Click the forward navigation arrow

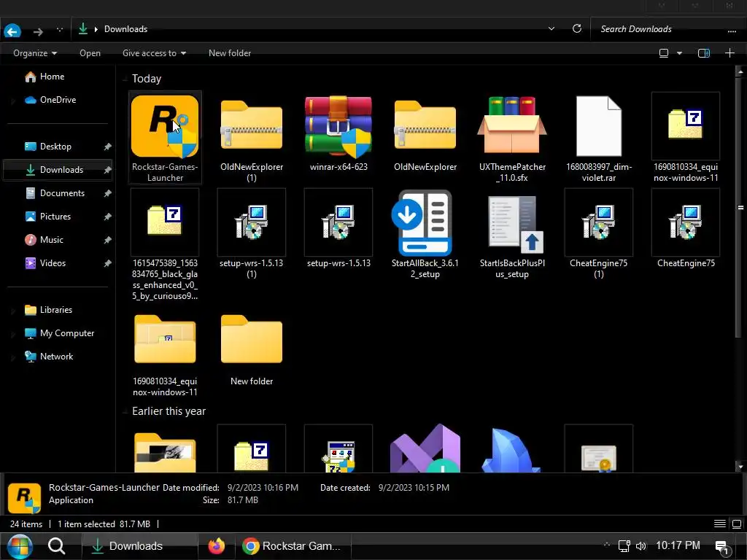pyautogui.click(x=38, y=31)
